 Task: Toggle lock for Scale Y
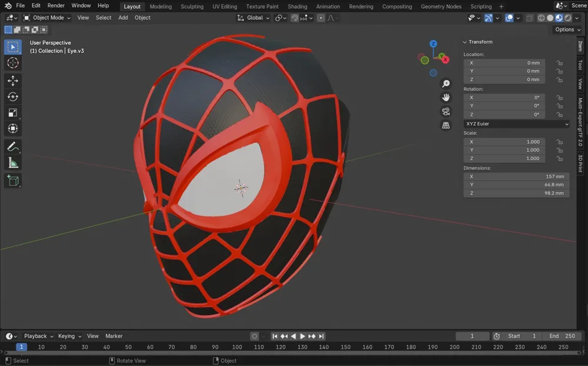560,150
